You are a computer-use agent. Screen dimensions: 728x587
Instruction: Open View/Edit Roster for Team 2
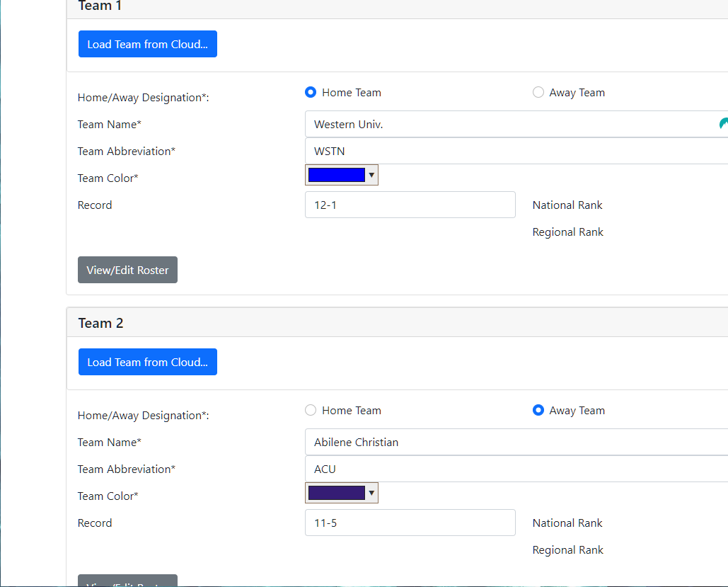coord(127,581)
